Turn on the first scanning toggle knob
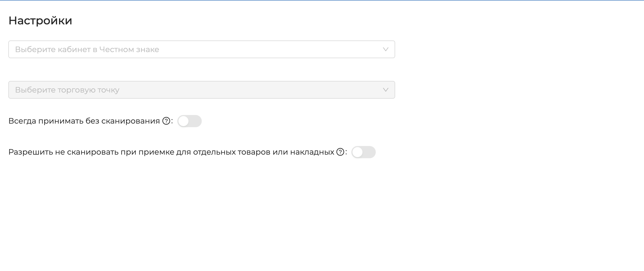The image size is (644, 271). (x=183, y=121)
